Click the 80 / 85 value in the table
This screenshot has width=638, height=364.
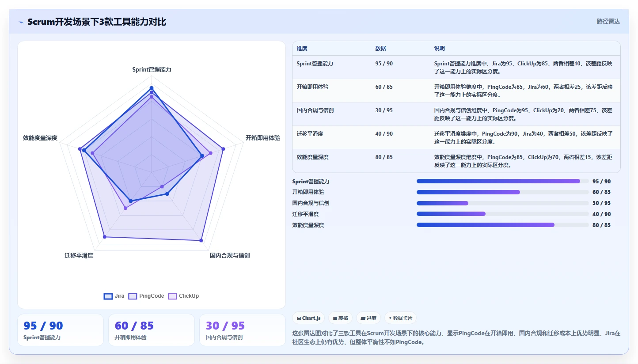(x=384, y=157)
